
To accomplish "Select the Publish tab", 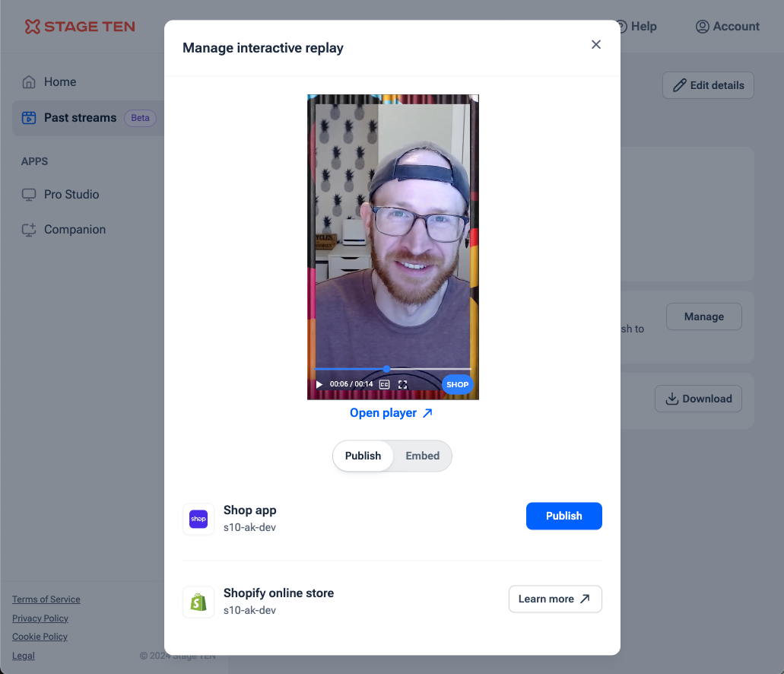I will (363, 456).
